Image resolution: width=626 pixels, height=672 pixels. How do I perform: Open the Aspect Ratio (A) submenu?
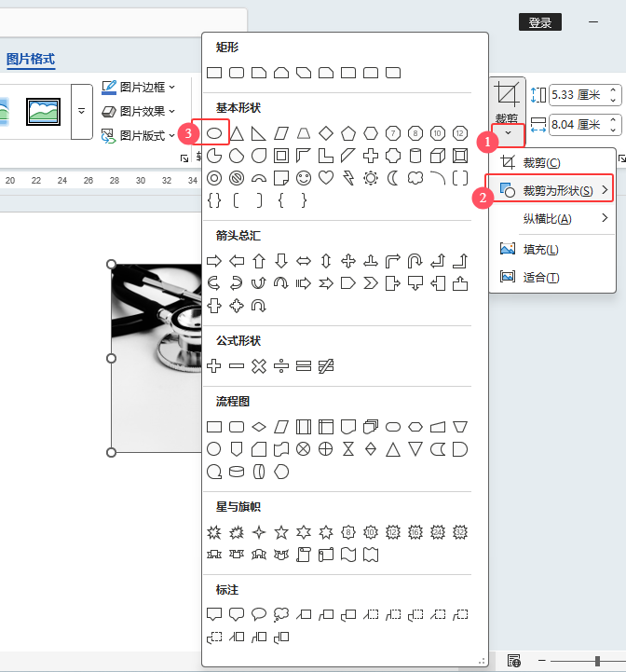click(552, 219)
